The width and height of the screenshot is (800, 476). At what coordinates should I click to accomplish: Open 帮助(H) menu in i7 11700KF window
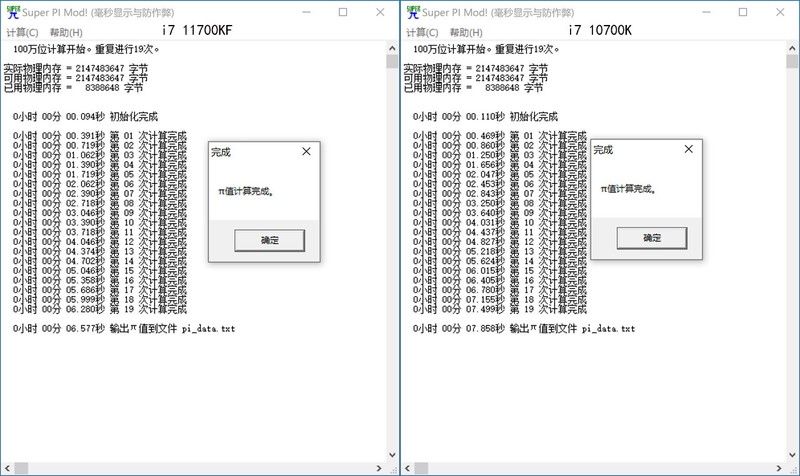click(66, 32)
